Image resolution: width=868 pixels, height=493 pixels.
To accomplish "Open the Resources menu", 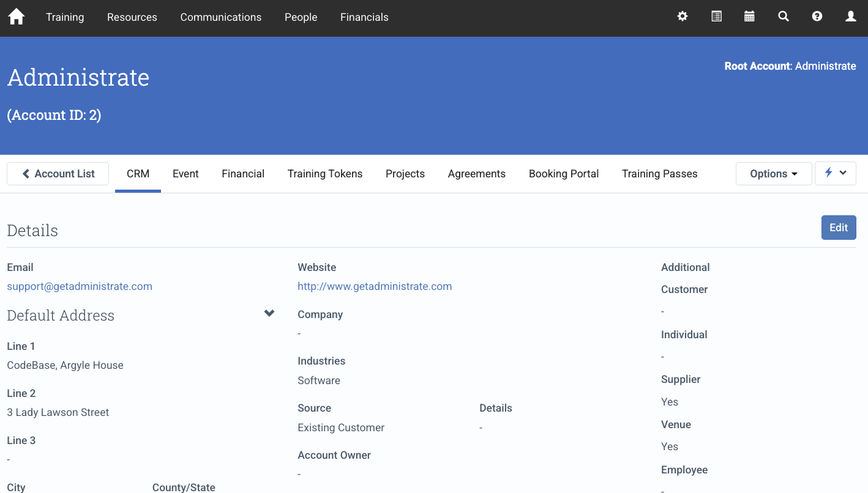I will pos(132,17).
